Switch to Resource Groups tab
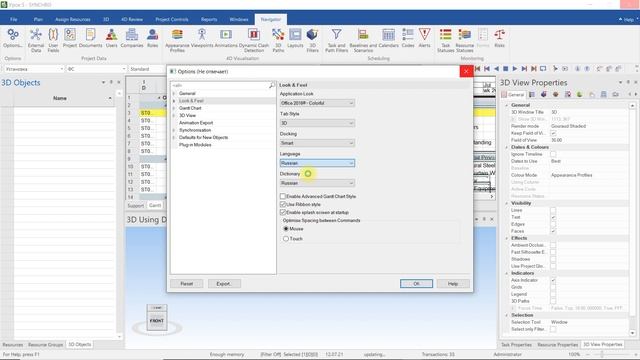Viewport: 640px width, 360px height. (46, 345)
